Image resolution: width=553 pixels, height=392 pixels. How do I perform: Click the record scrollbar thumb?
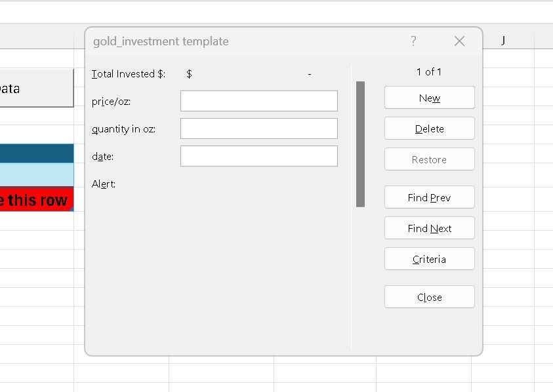(360, 144)
